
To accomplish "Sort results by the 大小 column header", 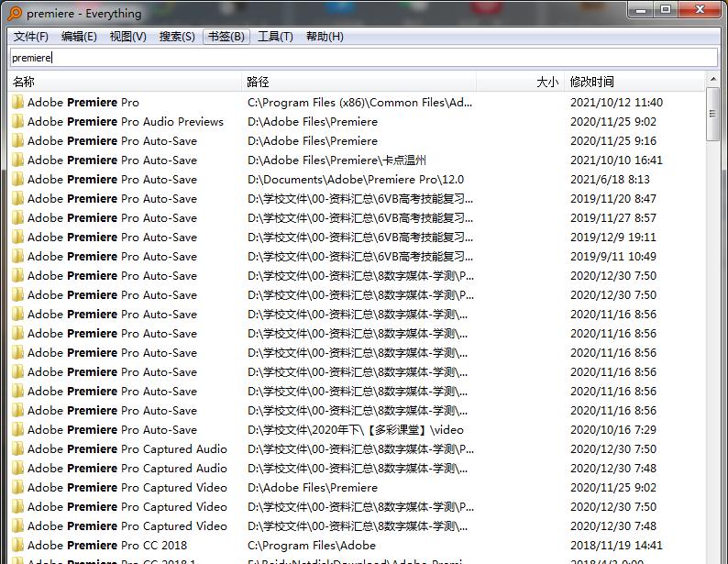I will [520, 83].
